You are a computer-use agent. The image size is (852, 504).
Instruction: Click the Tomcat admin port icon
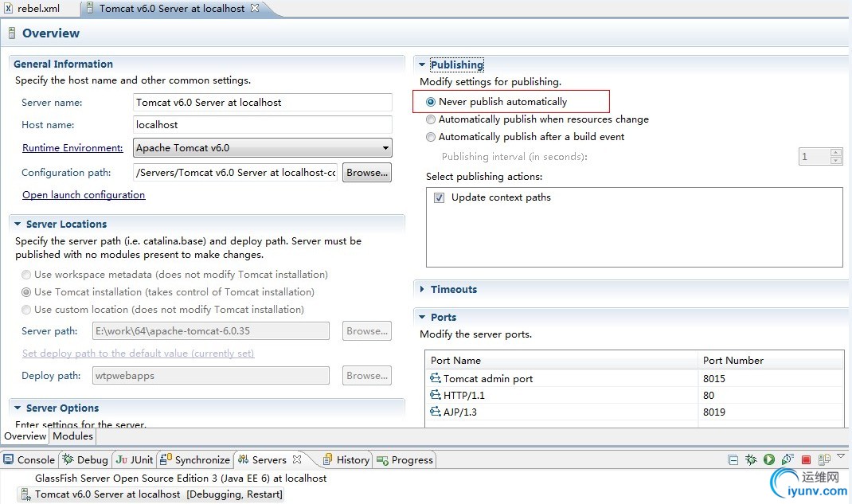pos(436,378)
